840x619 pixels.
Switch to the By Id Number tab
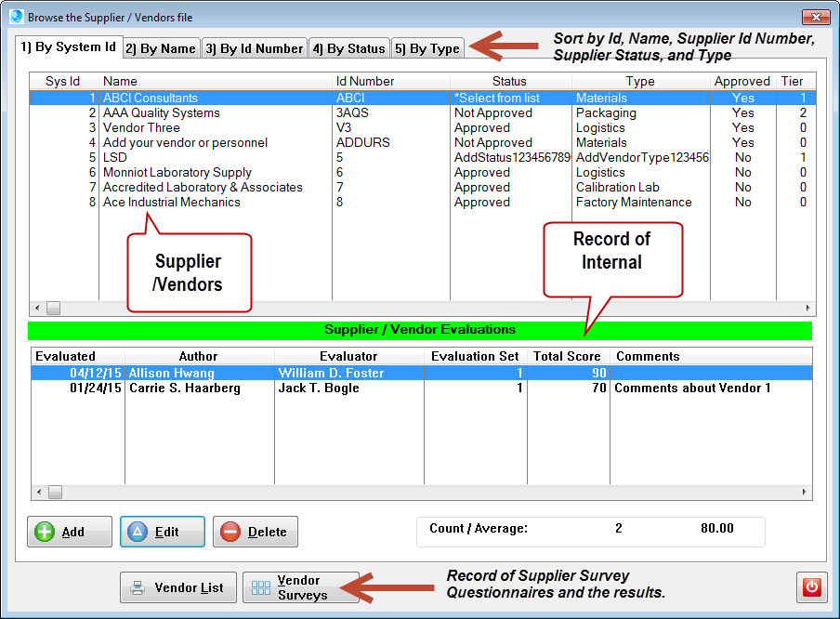(255, 48)
